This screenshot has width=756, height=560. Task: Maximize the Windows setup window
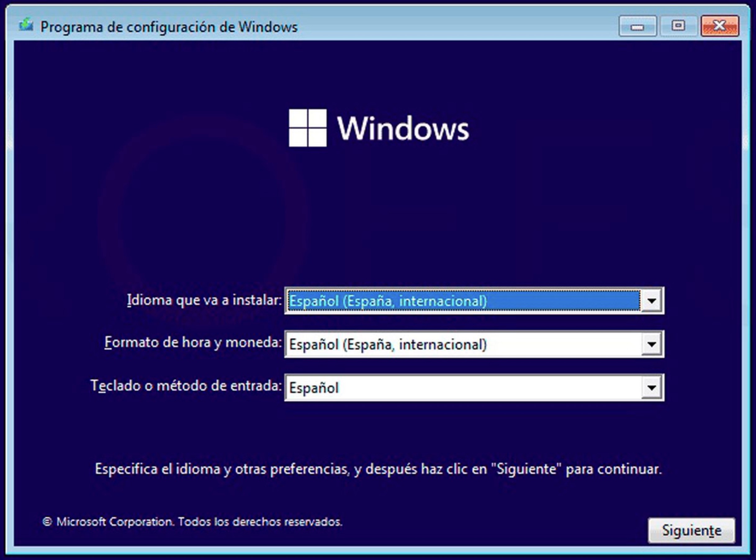click(x=678, y=26)
